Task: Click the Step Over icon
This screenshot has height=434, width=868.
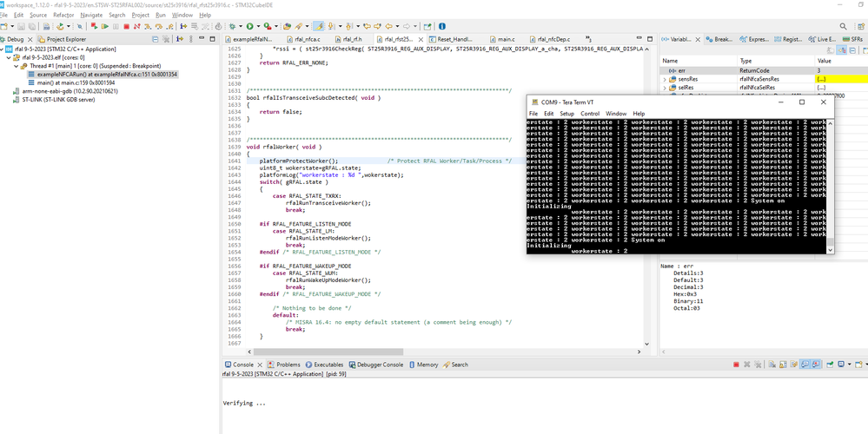Action: pos(159,26)
